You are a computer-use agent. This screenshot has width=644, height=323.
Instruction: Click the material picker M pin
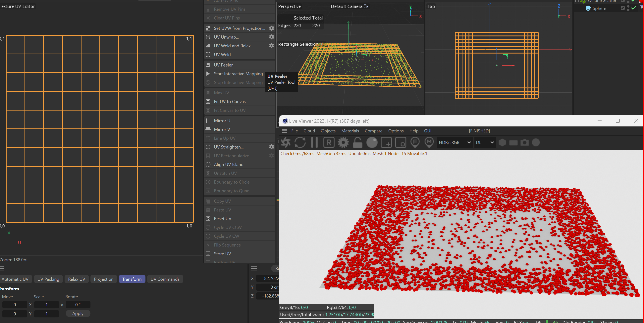pyautogui.click(x=429, y=142)
